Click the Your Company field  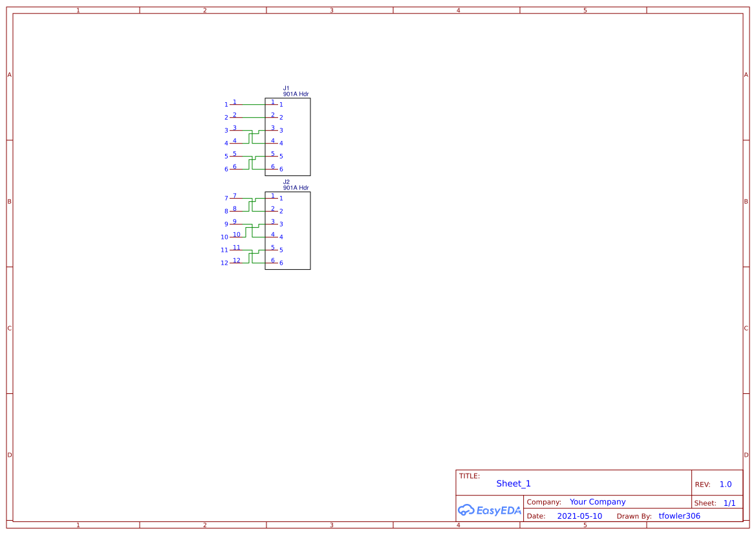(597, 501)
